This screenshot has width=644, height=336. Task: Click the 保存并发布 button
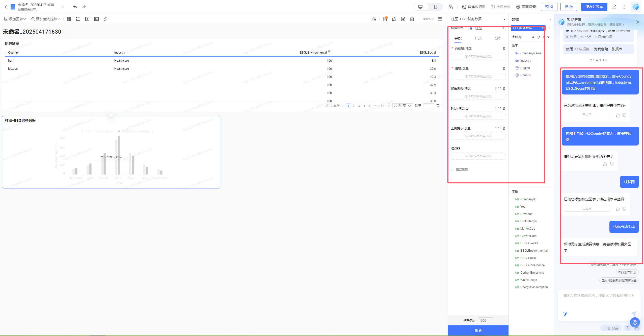point(594,7)
